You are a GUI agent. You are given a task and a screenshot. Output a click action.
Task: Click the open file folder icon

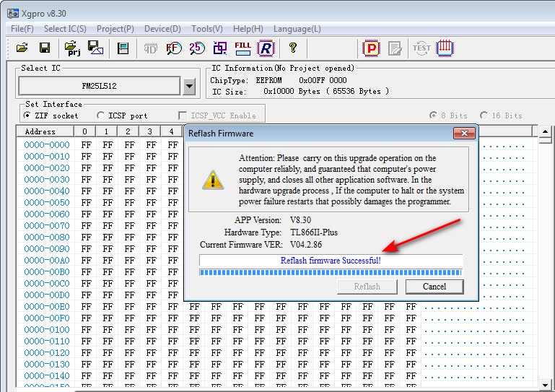pos(22,48)
